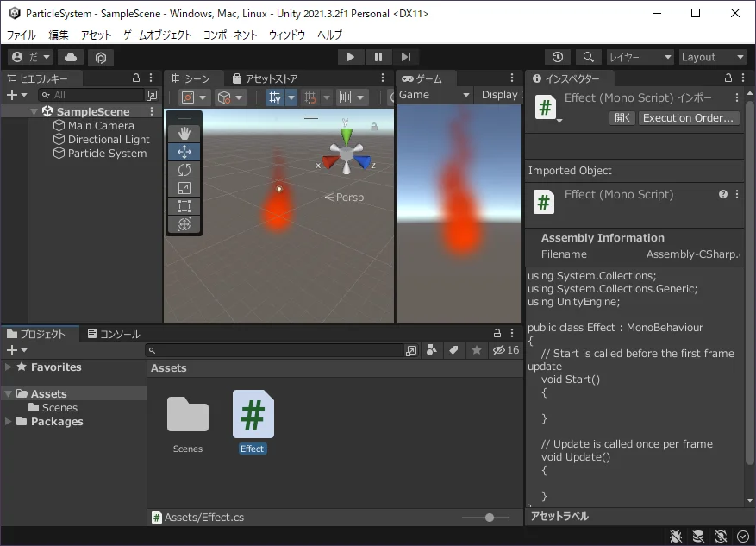Click the auto-generate lighting status icon
This screenshot has width=756, height=546.
click(x=721, y=536)
